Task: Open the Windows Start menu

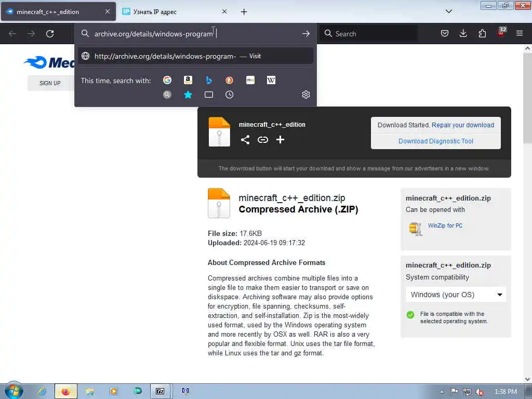Action: [14, 391]
